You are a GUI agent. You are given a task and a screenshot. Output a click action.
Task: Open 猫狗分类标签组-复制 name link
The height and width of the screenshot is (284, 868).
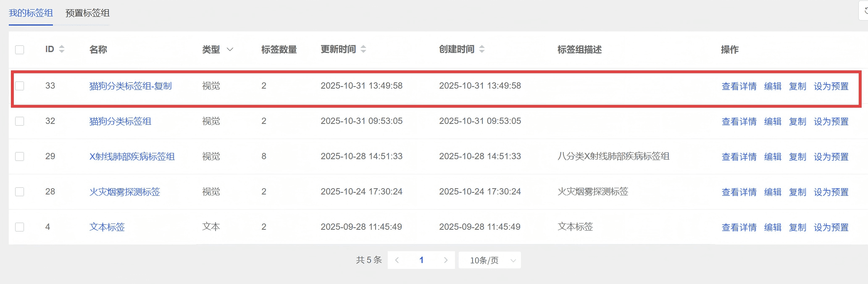(x=130, y=86)
